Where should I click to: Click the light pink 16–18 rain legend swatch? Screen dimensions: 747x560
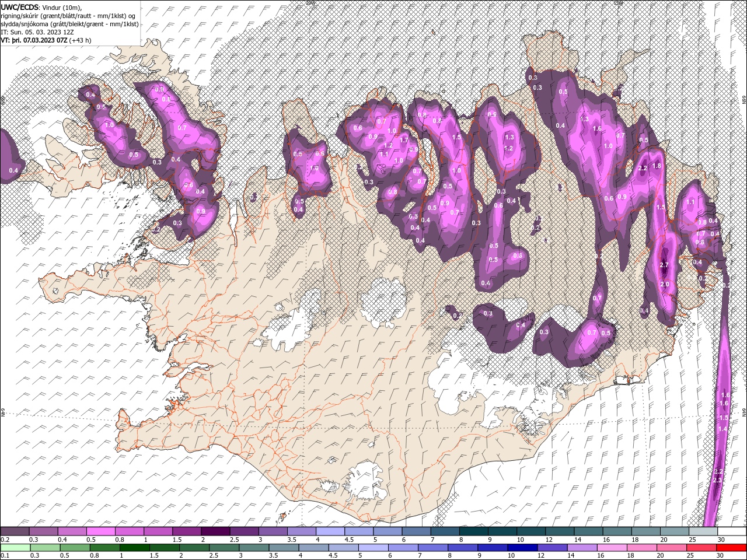coord(612,548)
